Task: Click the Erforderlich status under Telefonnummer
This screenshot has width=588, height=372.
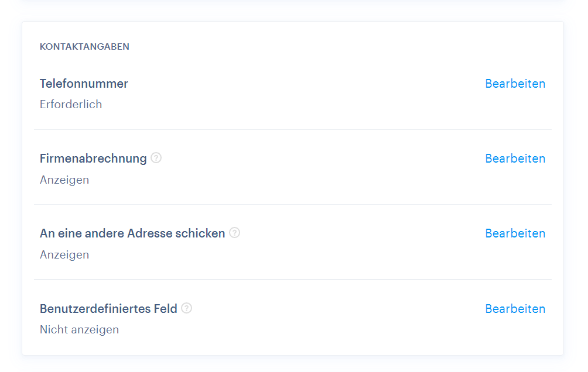Action: tap(71, 104)
